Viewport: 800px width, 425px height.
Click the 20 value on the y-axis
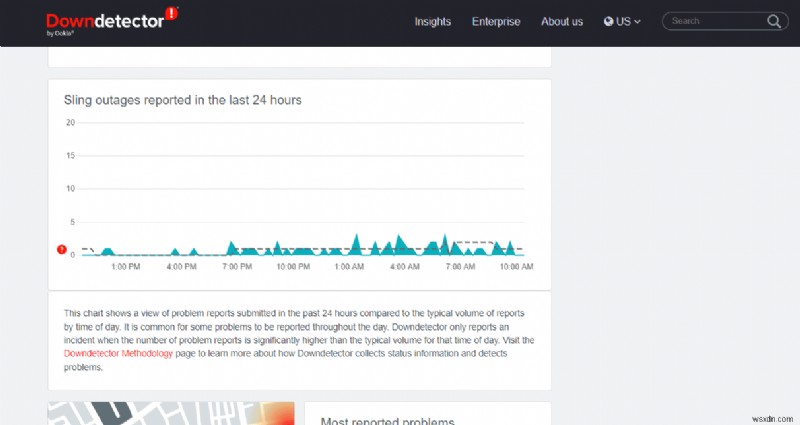pos(70,122)
